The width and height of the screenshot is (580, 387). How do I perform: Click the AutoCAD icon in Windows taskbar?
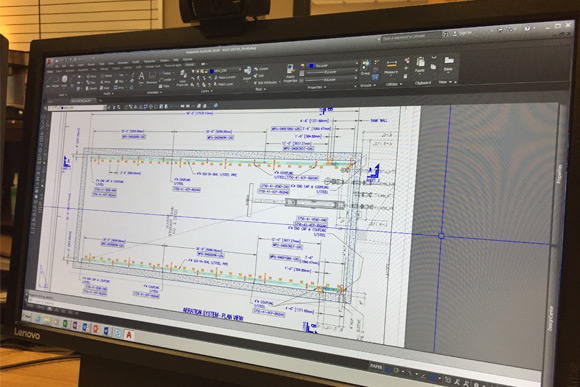[129, 335]
